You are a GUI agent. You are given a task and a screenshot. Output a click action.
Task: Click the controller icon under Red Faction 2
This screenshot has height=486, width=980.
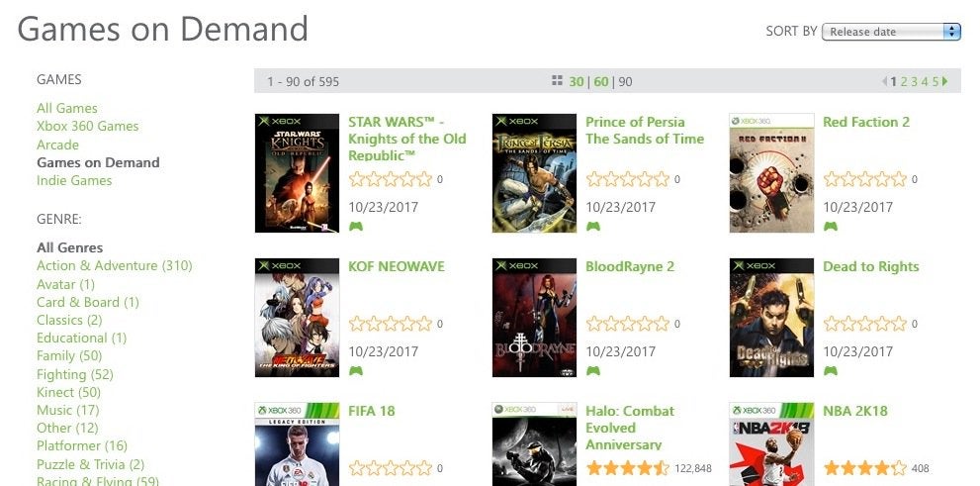pos(830,227)
